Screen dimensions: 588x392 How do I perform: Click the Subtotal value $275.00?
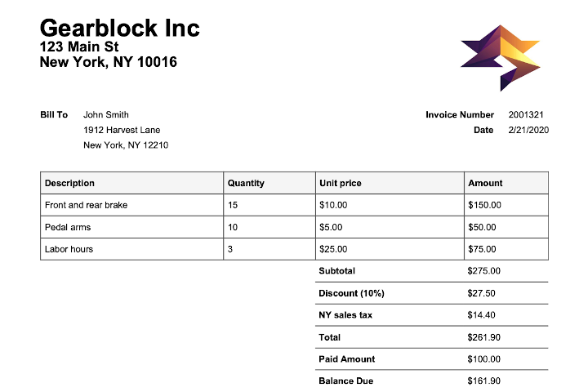483,271
